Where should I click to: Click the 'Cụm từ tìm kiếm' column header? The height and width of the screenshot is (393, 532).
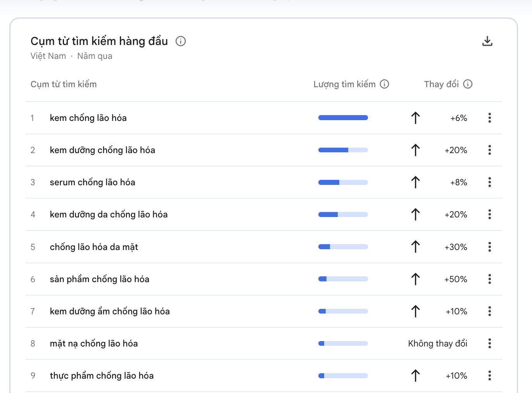(64, 84)
